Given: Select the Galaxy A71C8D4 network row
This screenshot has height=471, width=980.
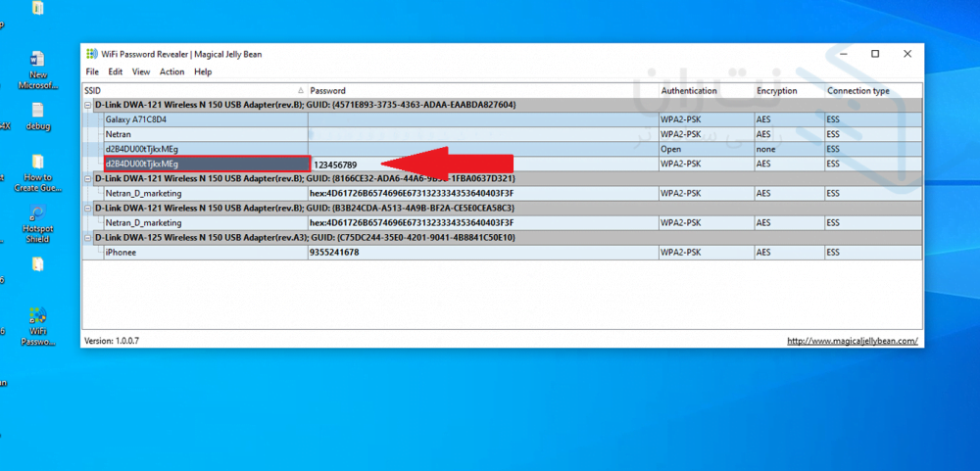Looking at the screenshot, I should (x=136, y=119).
